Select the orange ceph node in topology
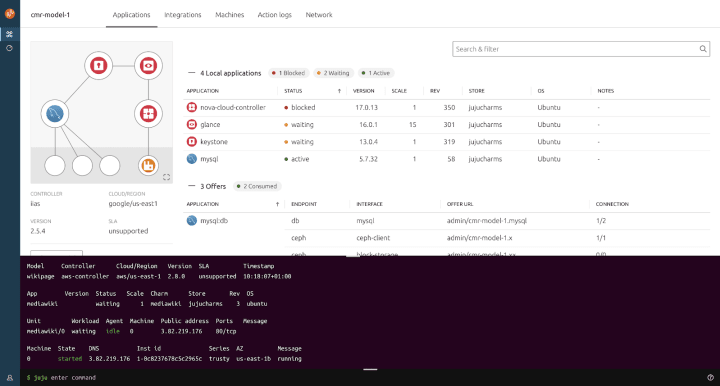The width and height of the screenshot is (720, 386). tap(148, 166)
